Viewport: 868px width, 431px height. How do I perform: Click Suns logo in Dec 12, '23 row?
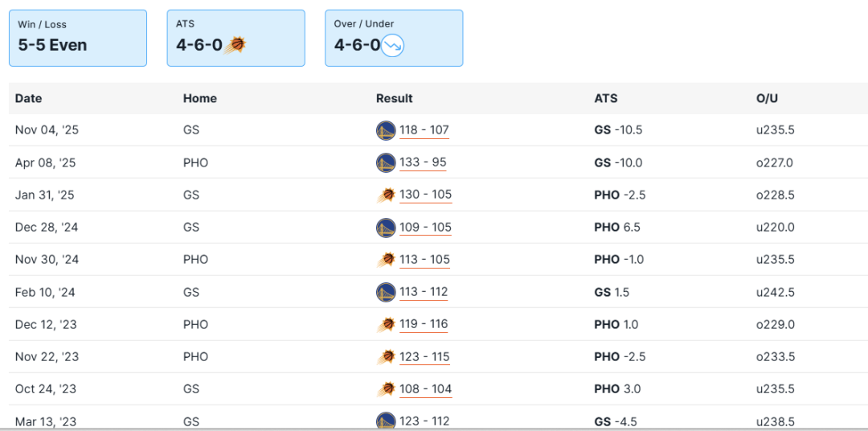(x=386, y=324)
